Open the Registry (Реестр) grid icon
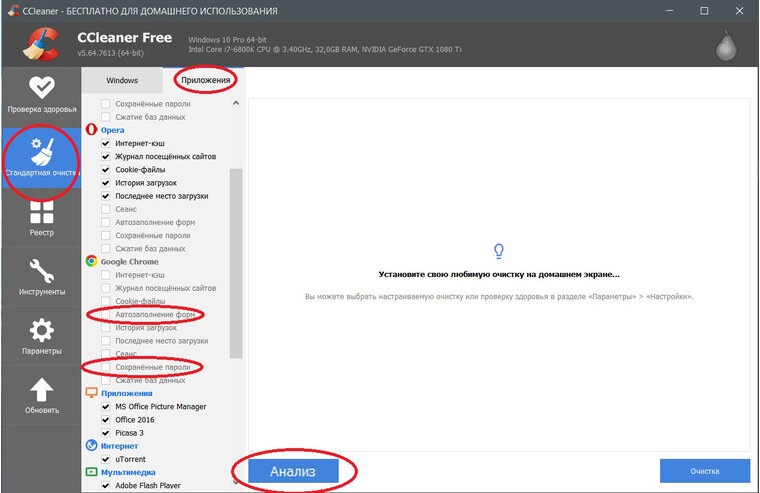The image size is (760, 493). 42,212
